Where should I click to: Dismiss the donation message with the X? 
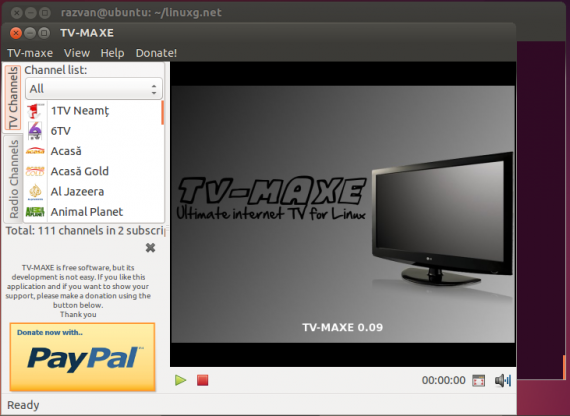[x=150, y=248]
